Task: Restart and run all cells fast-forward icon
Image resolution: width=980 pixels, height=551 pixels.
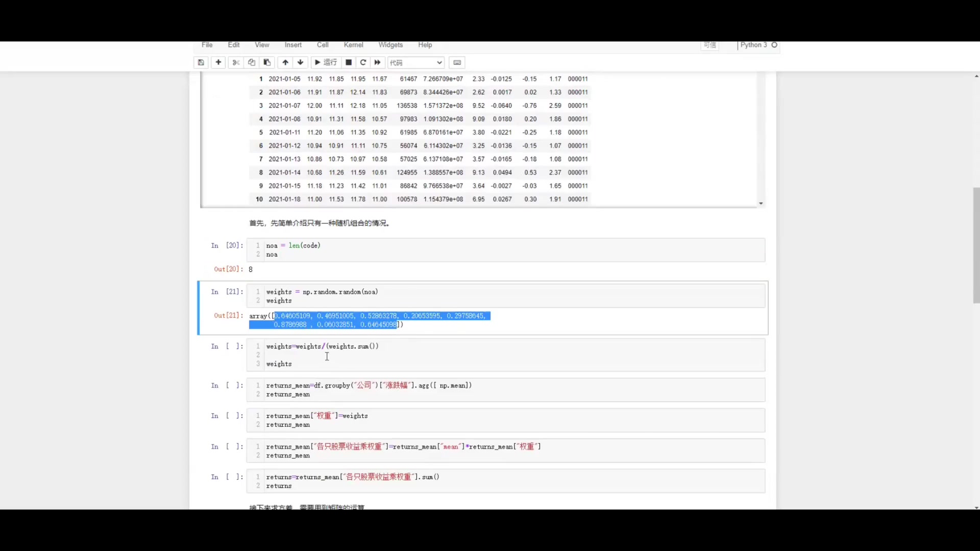Action: (377, 62)
